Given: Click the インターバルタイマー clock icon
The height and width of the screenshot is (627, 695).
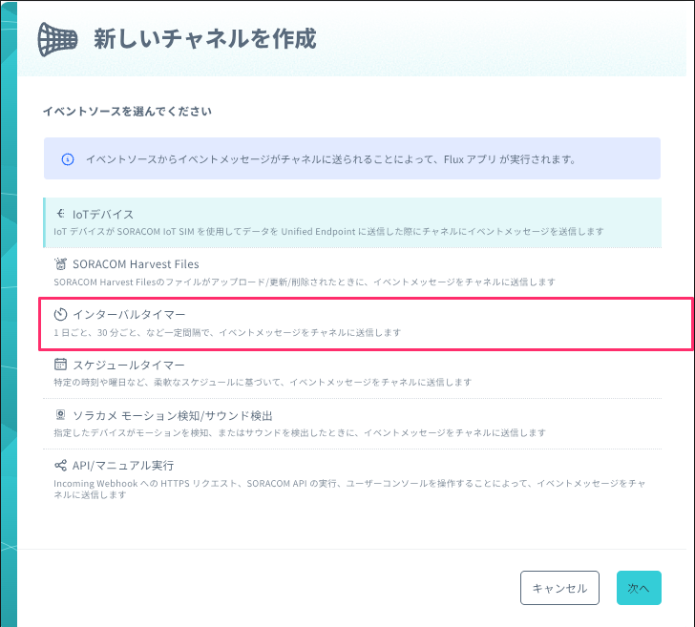Looking at the screenshot, I should point(60,314).
